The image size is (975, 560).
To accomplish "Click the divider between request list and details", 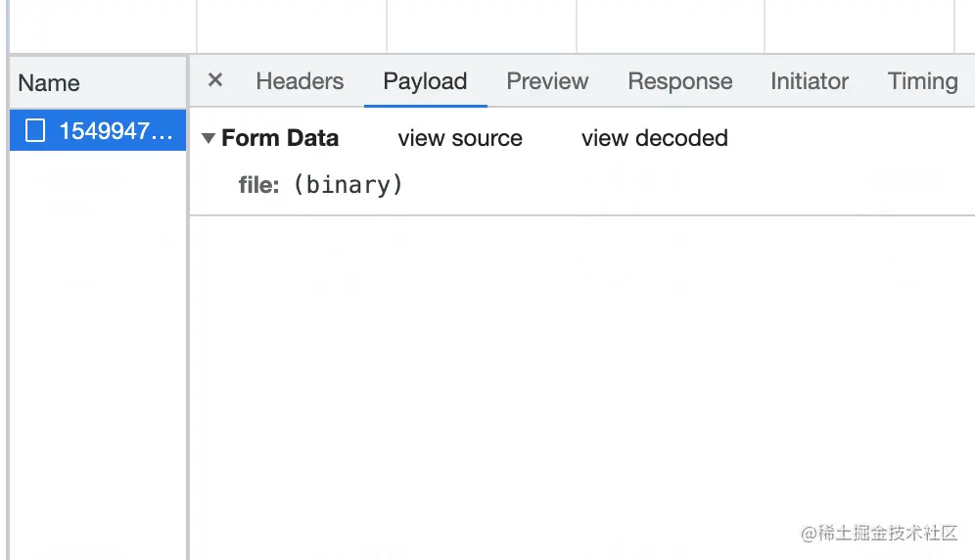I will [188, 343].
